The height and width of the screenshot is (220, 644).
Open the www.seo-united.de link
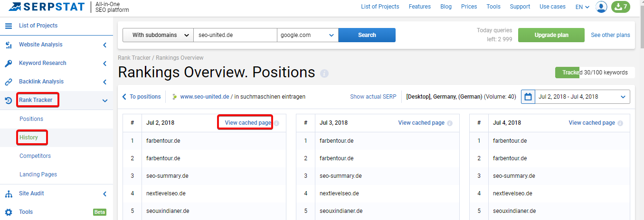(x=205, y=97)
